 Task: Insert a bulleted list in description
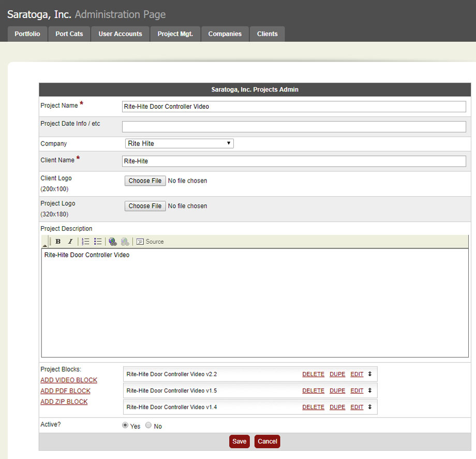tap(97, 242)
